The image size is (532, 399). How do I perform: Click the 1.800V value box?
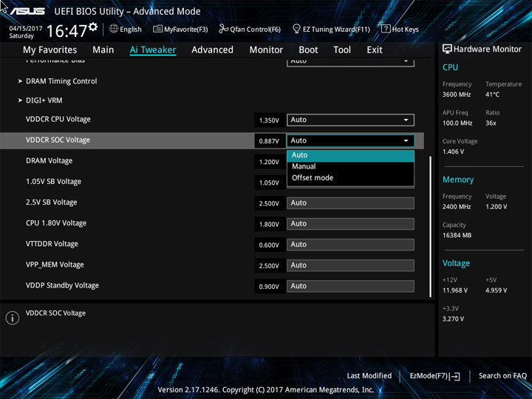coord(270,224)
